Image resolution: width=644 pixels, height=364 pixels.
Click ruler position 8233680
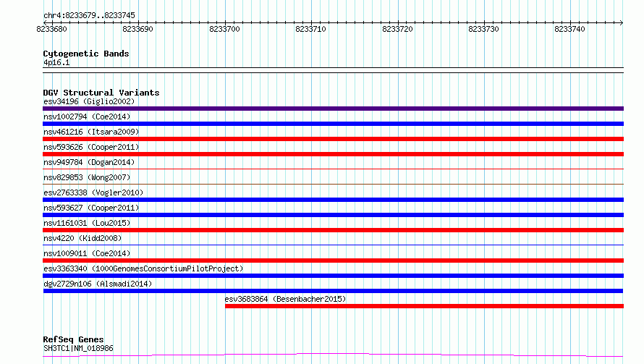[52, 29]
